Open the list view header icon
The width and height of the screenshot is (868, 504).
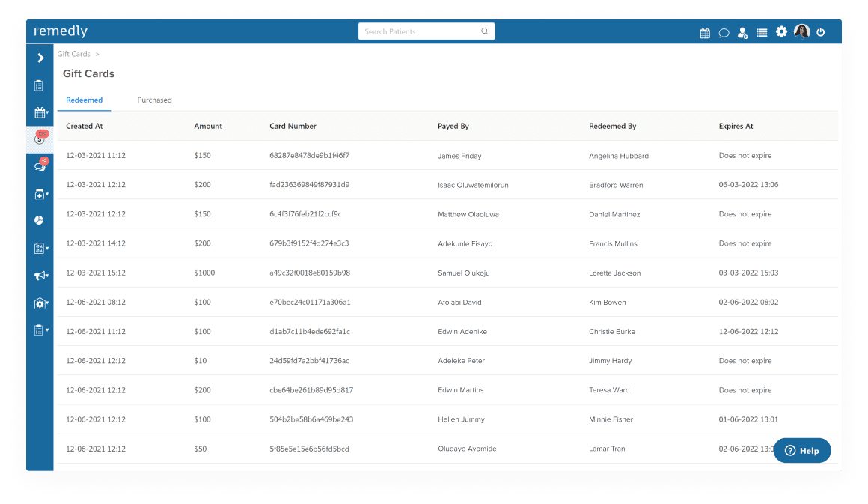[x=762, y=33]
